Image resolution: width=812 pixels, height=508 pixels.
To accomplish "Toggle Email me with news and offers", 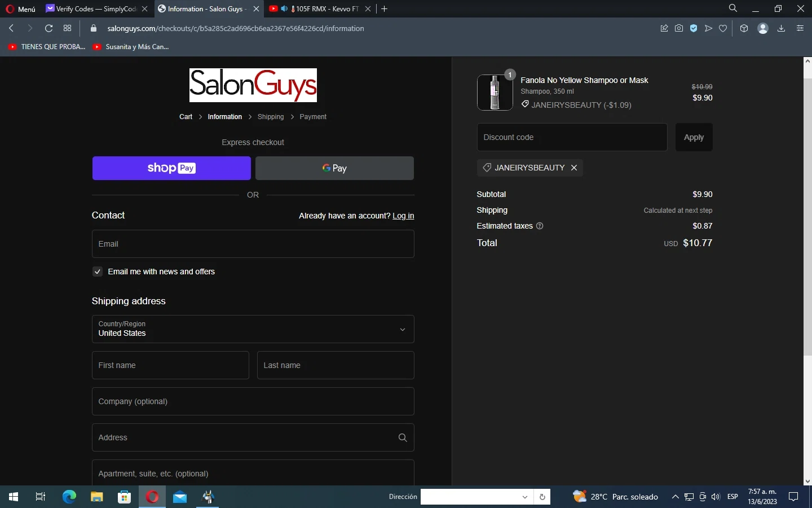I will pos(98,271).
